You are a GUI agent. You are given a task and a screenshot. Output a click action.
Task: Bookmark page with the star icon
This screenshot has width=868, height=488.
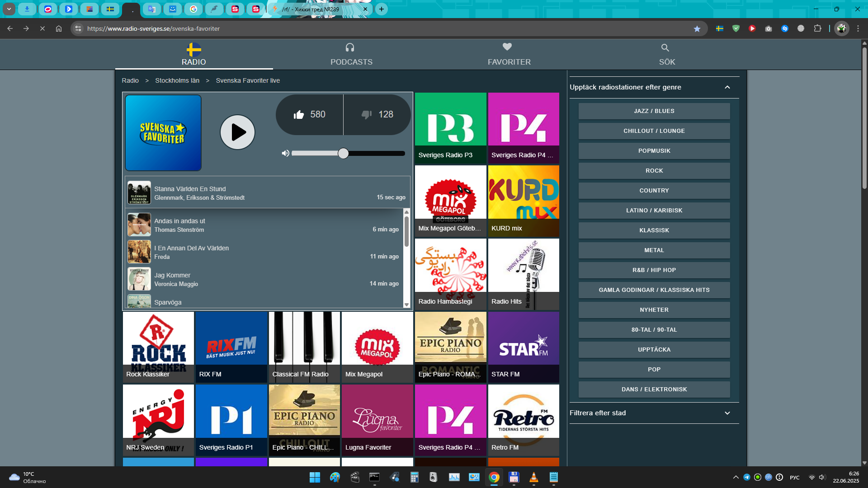coord(697,28)
